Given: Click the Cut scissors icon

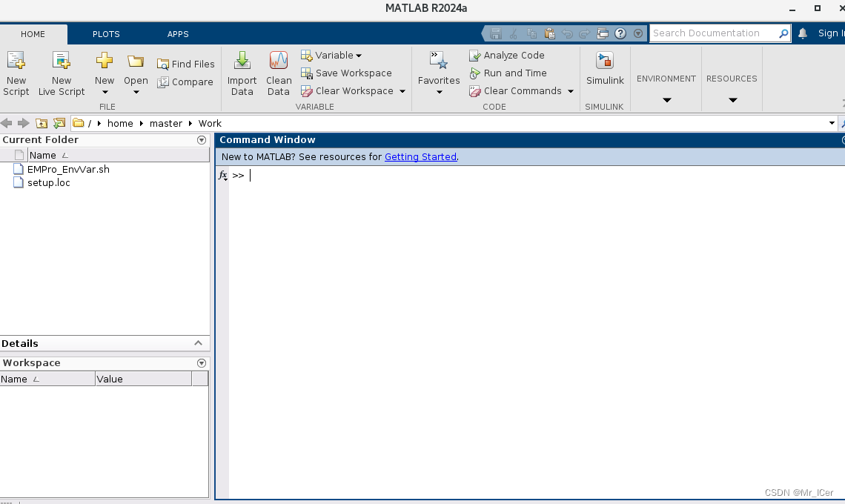Looking at the screenshot, I should click(514, 33).
